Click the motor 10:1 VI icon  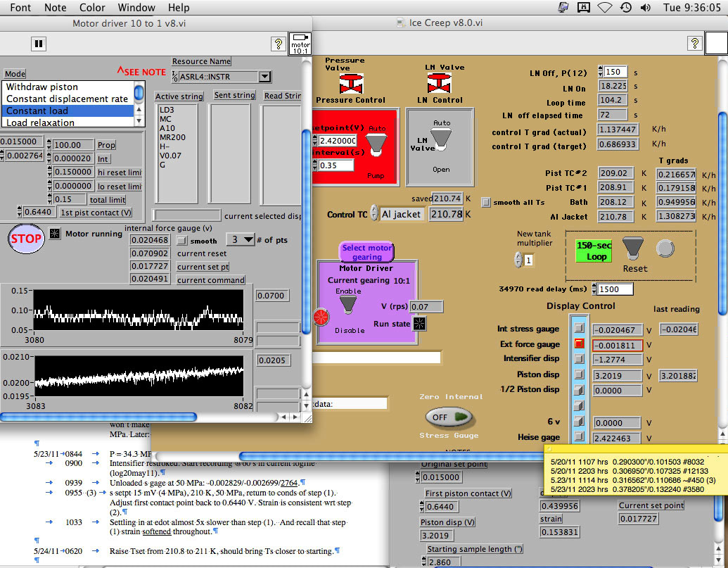point(300,43)
